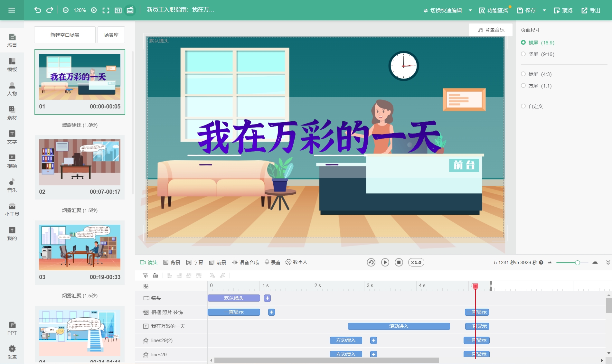Select 标屏 (4:3) page size
The height and width of the screenshot is (364, 612).
(x=536, y=74)
